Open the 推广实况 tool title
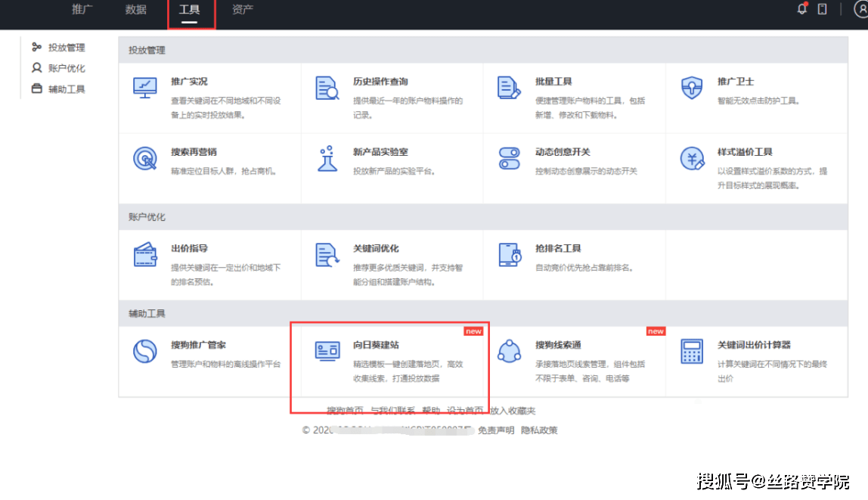Viewport: 868px width, 500px height. tap(189, 82)
